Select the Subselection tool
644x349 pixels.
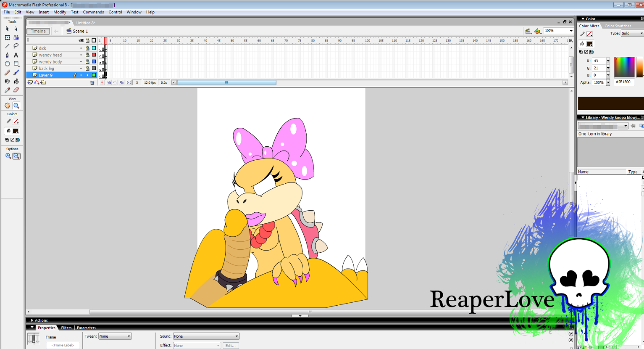point(16,29)
